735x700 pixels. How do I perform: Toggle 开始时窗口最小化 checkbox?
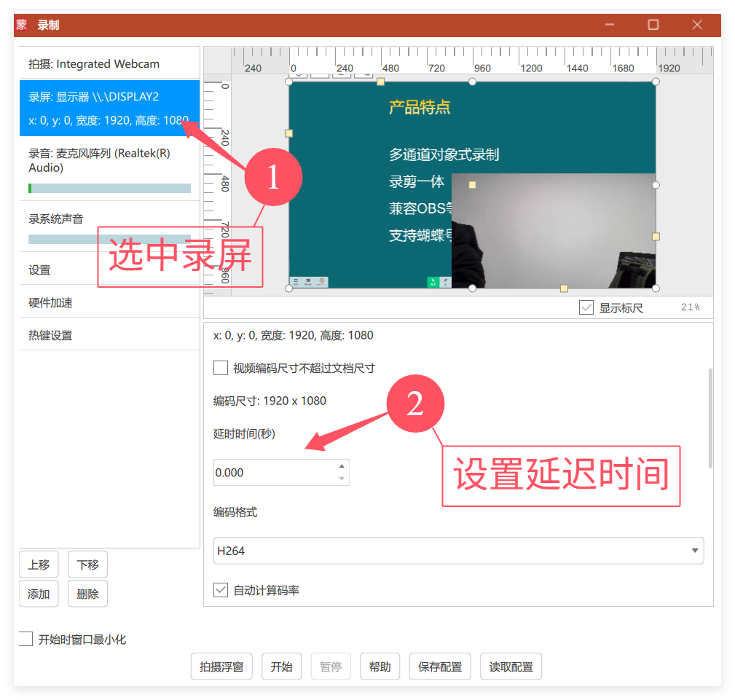pos(25,639)
